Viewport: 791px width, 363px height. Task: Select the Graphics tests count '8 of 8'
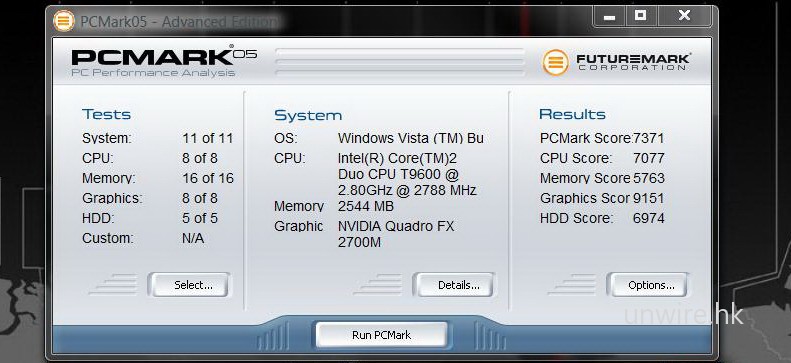coord(200,198)
